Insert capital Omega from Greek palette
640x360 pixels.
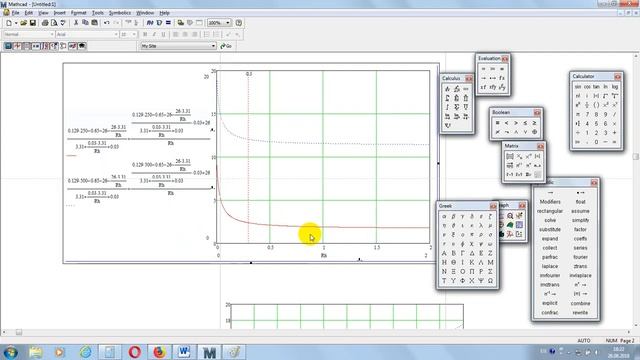point(490,281)
